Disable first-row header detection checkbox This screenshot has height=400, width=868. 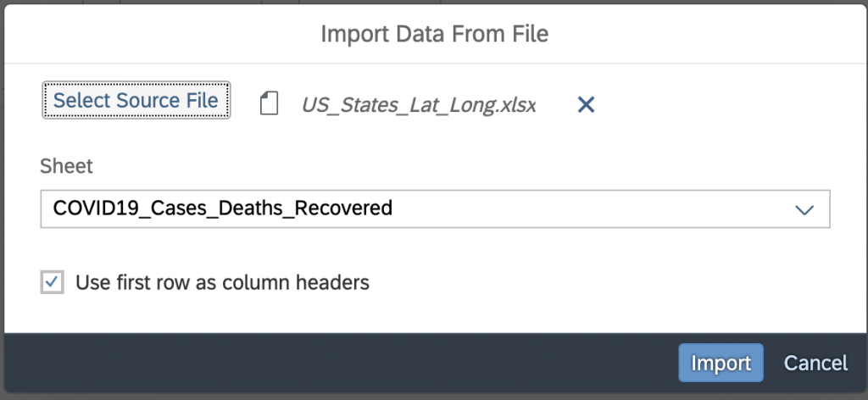[52, 282]
